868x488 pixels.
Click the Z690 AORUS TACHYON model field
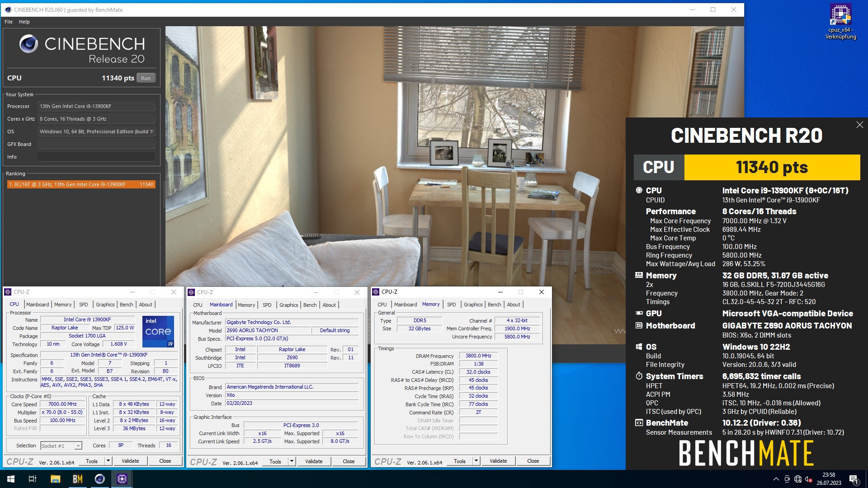pyautogui.click(x=268, y=330)
